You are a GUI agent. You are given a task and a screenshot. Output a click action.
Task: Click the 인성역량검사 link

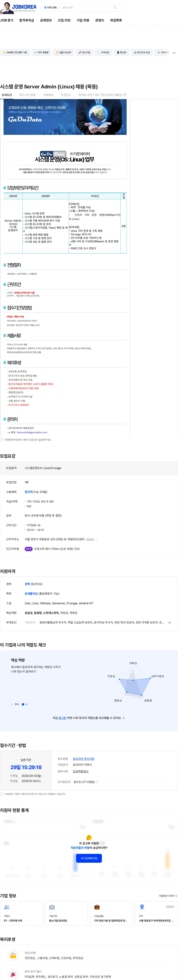pos(80,771)
